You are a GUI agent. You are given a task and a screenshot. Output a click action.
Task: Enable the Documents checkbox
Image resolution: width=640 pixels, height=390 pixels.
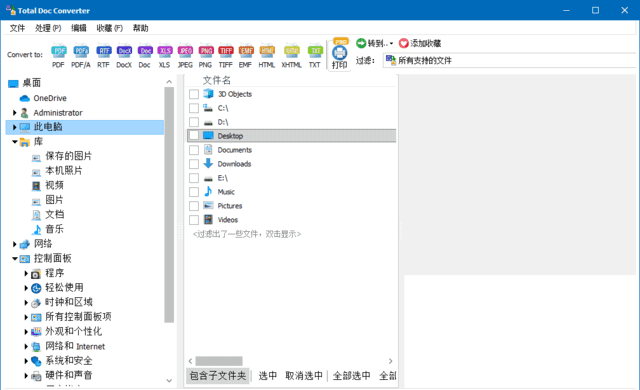(x=194, y=150)
